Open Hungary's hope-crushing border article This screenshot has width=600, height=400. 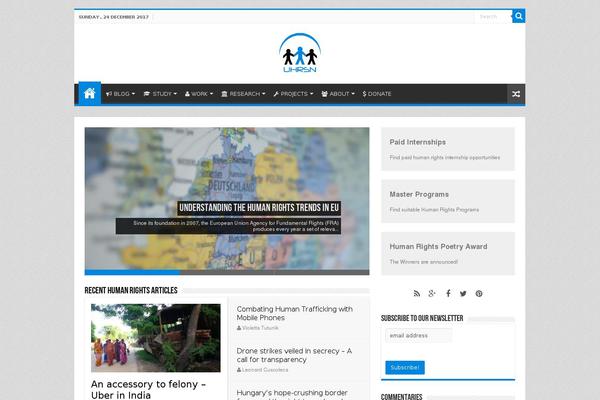click(x=292, y=394)
